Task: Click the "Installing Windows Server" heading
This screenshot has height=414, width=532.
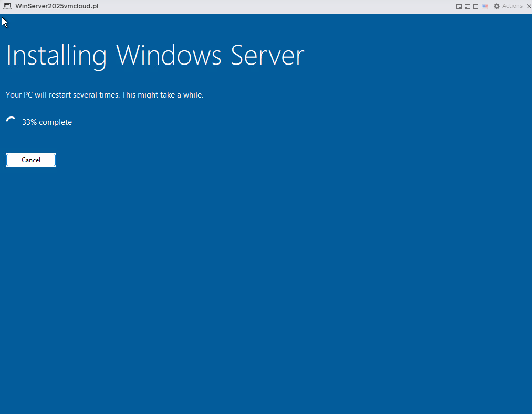Action: click(155, 56)
